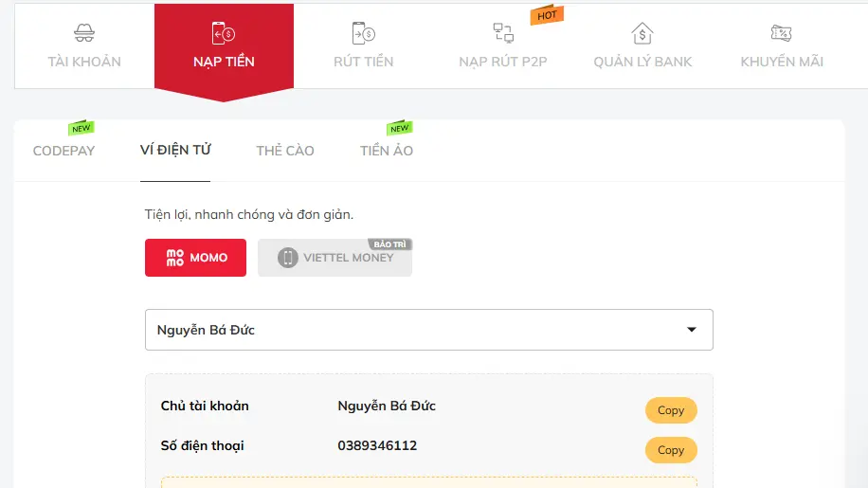Open the NẠP RÚT P2P tab

pos(503,62)
